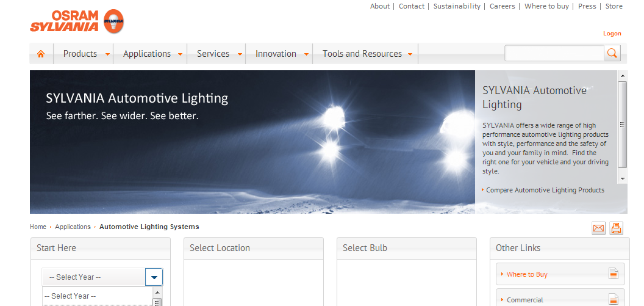The width and height of the screenshot is (644, 306).
Task: Print the page with the printer icon
Action: (x=616, y=228)
